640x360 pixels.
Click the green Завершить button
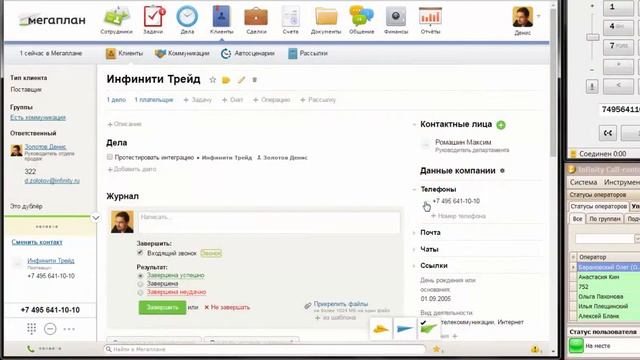162,307
